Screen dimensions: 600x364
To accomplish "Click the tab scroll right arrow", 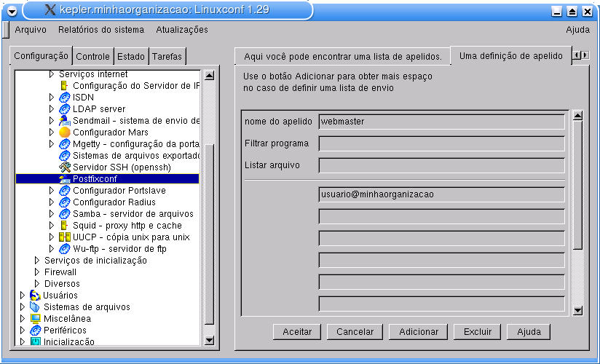I will click(x=585, y=55).
